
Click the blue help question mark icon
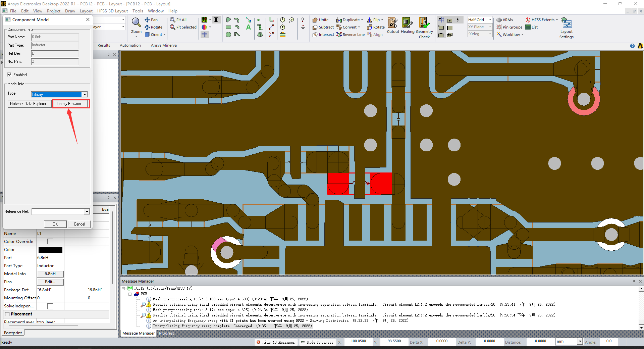pos(632,46)
